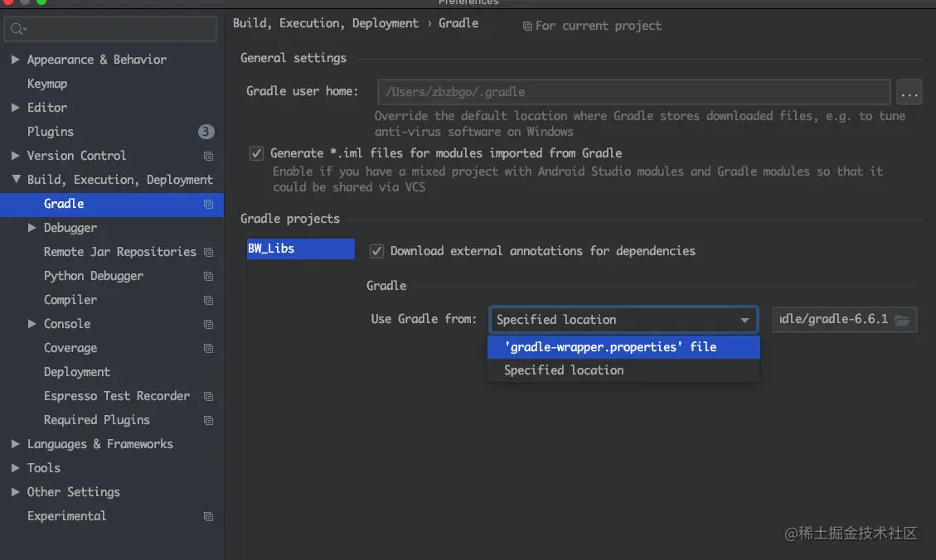Image resolution: width=936 pixels, height=560 pixels.
Task: Expand Appearance & Behavior section
Action: [x=16, y=59]
